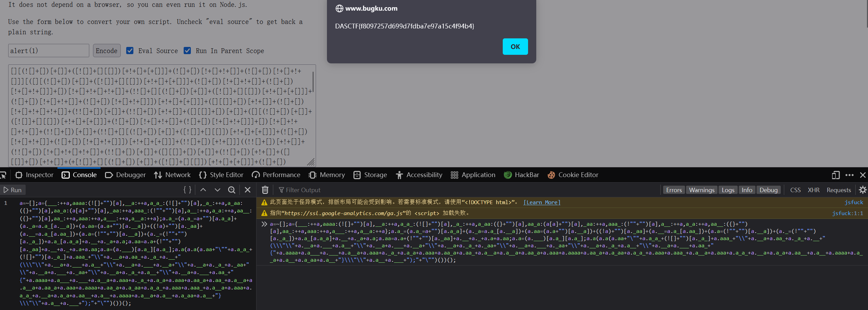Screen dimensions: 868x310
Task: Click the page vertical scrollbar at right
Action: (867, 14)
